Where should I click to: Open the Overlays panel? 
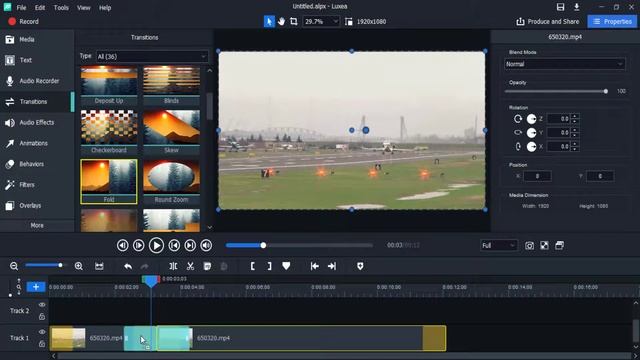pos(37,205)
